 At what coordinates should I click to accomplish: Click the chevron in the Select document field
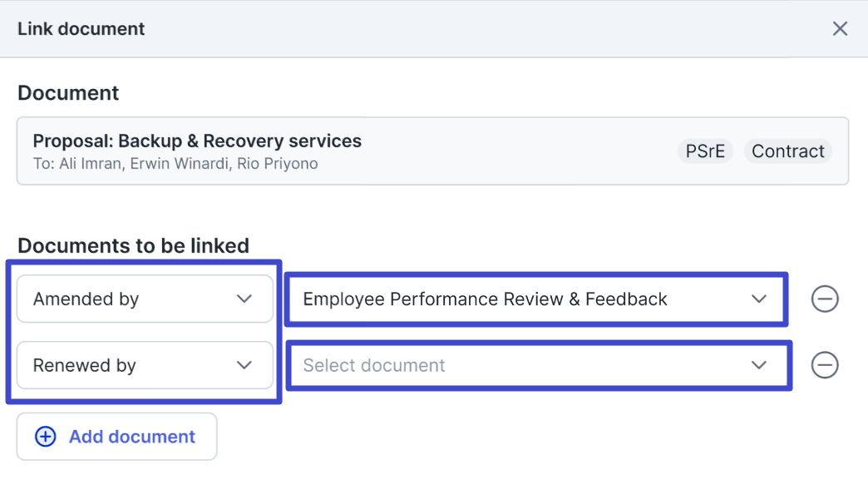tap(758, 365)
